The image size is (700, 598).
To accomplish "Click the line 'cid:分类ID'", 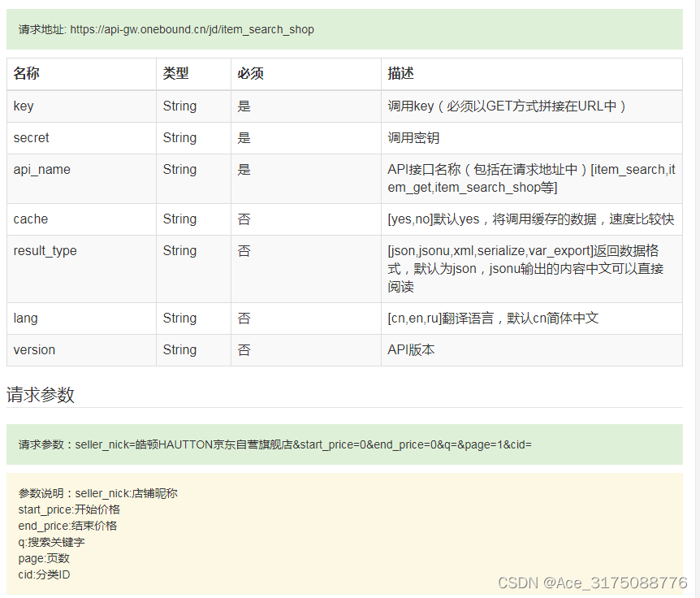I will 44,574.
